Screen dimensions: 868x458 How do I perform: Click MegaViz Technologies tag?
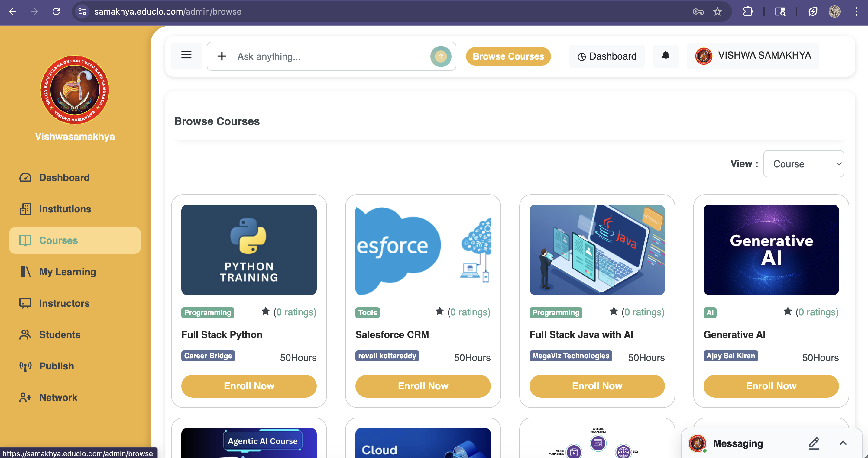click(x=571, y=356)
